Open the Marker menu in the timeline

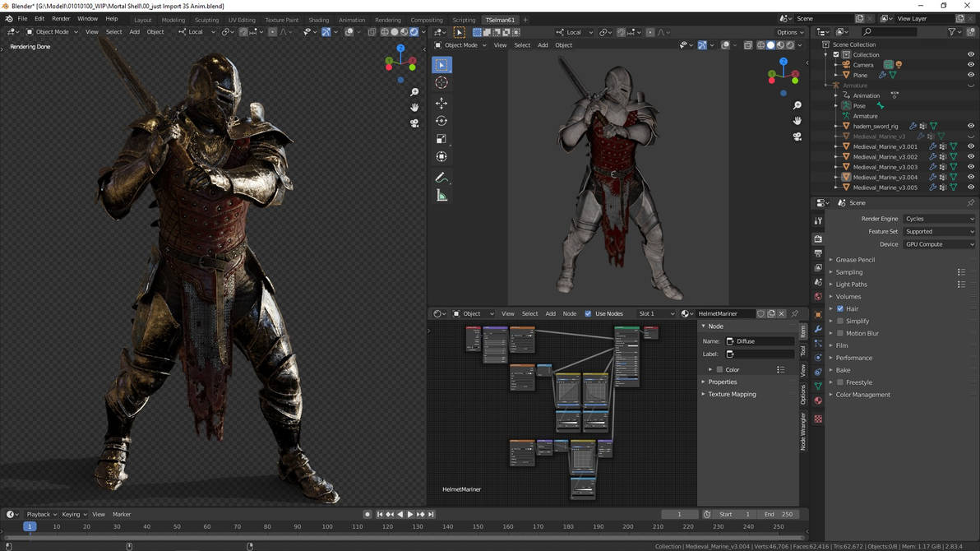pyautogui.click(x=121, y=514)
